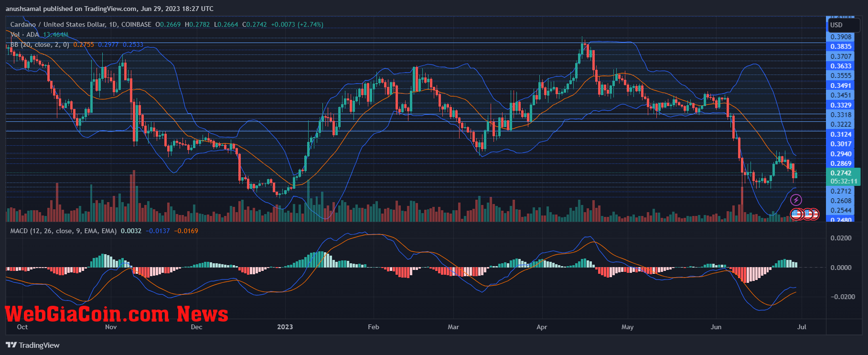This screenshot has width=868, height=355.
Task: Click the change value +0.0073 (+2.74%)
Action: click(297, 24)
